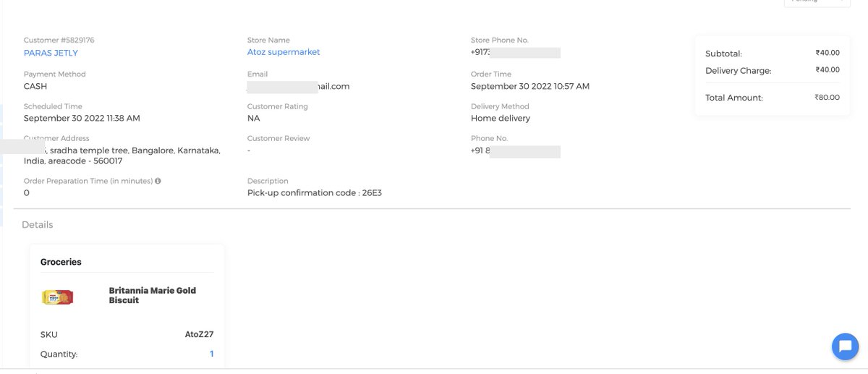Select the payment method value CASH
868x374 pixels.
[x=35, y=86]
